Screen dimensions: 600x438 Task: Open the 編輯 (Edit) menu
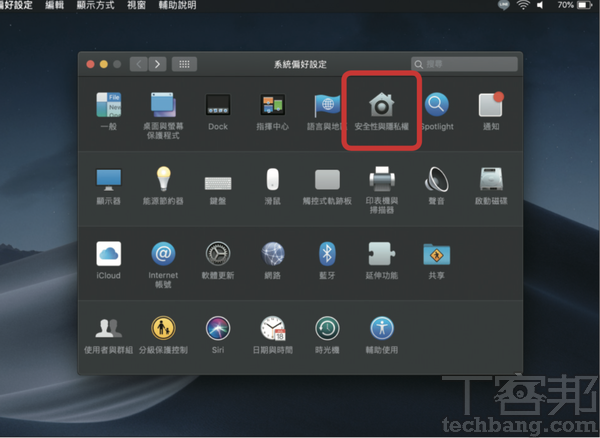[x=54, y=5]
